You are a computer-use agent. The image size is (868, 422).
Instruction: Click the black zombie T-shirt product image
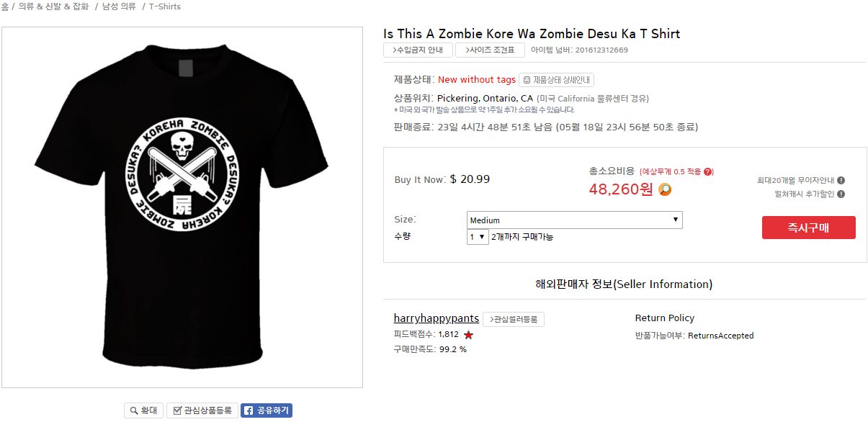point(182,207)
